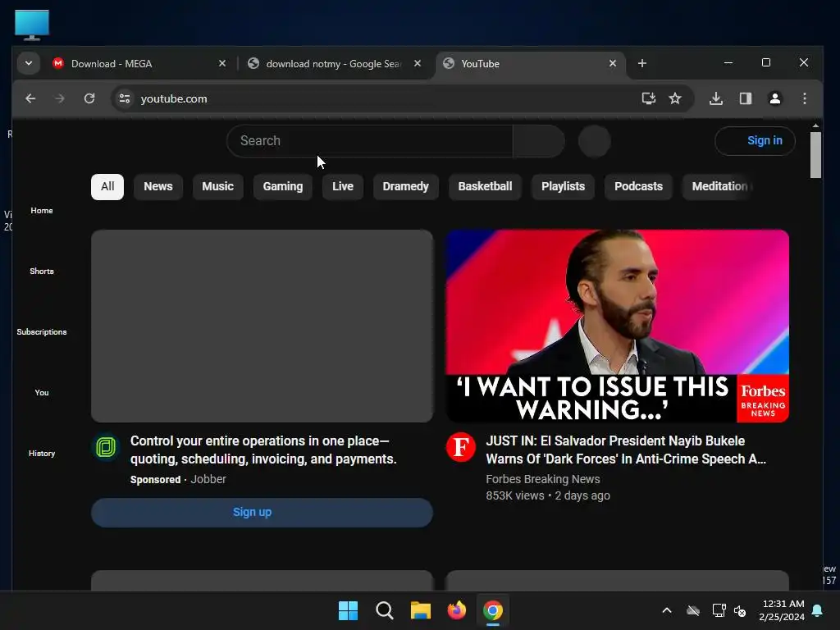Select the Basketball filter chip

coord(485,186)
